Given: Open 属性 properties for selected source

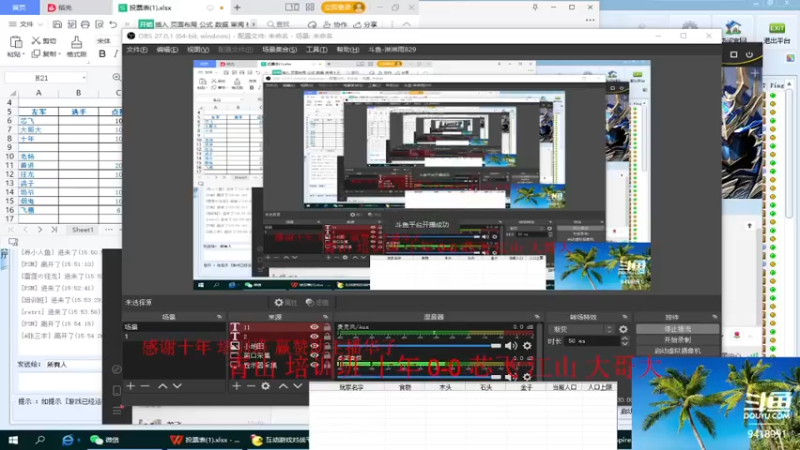Looking at the screenshot, I should (x=286, y=303).
